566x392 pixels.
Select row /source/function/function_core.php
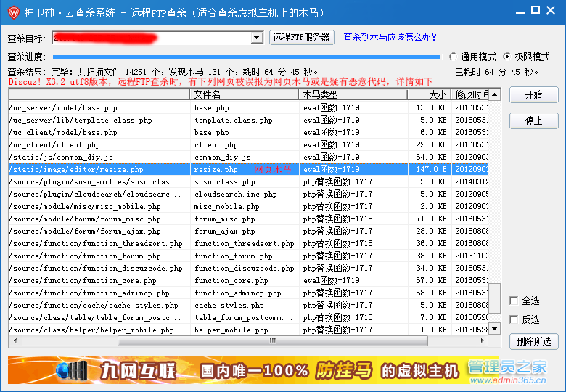249,280
